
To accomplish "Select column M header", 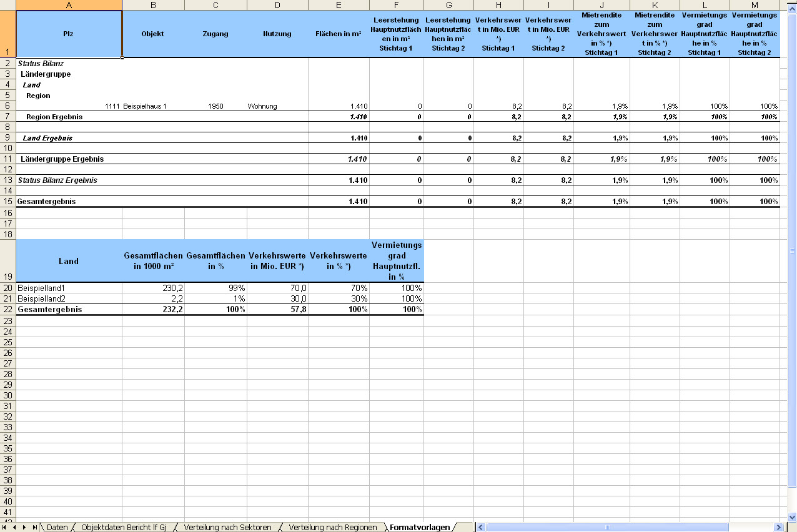I will point(755,5).
